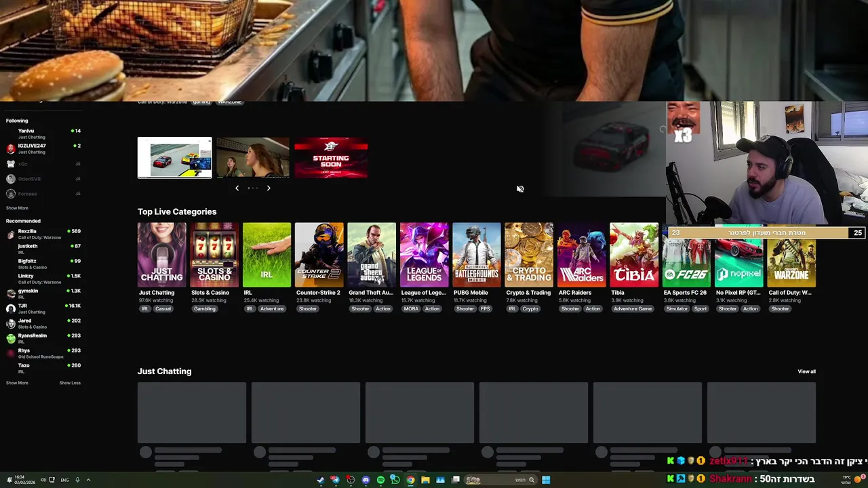Open League of Legends category cover
Screen dimensions: 868x488
click(x=424, y=254)
